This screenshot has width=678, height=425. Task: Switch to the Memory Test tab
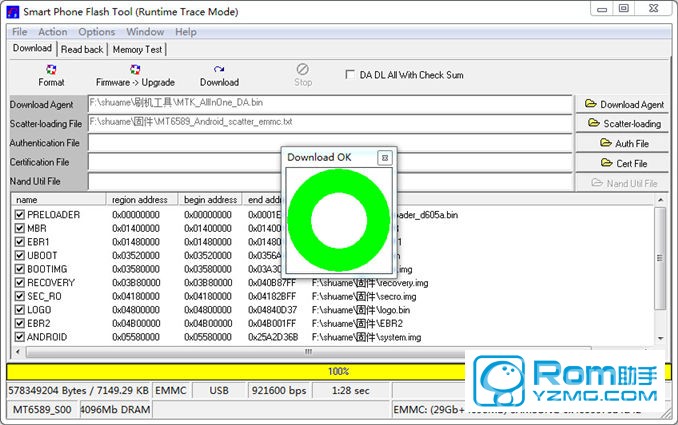tap(137, 49)
